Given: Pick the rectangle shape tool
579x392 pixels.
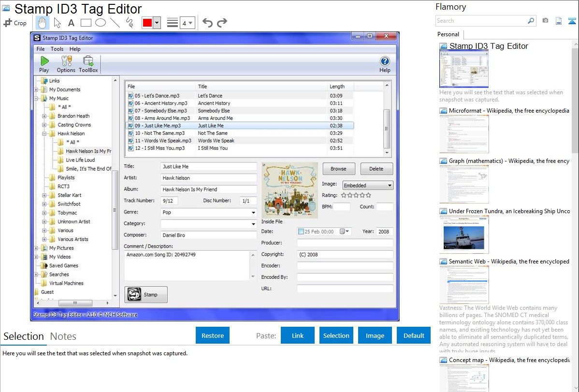Looking at the screenshot, I should [x=86, y=23].
